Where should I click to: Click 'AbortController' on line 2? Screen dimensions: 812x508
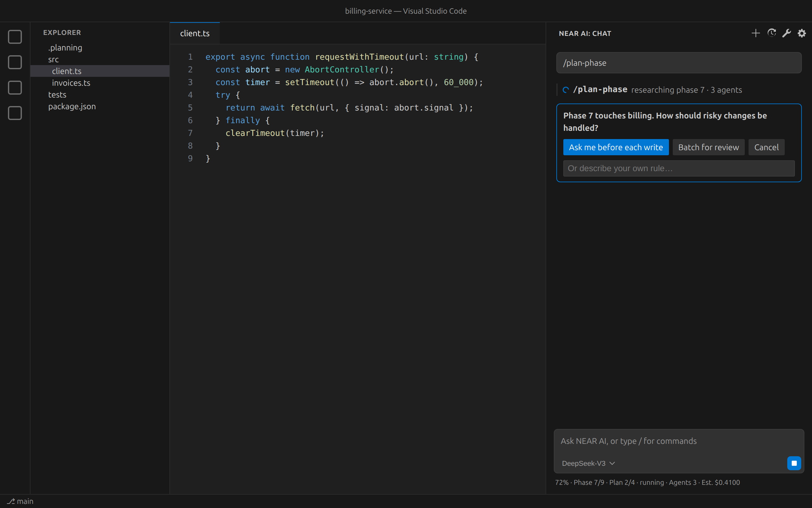342,70
